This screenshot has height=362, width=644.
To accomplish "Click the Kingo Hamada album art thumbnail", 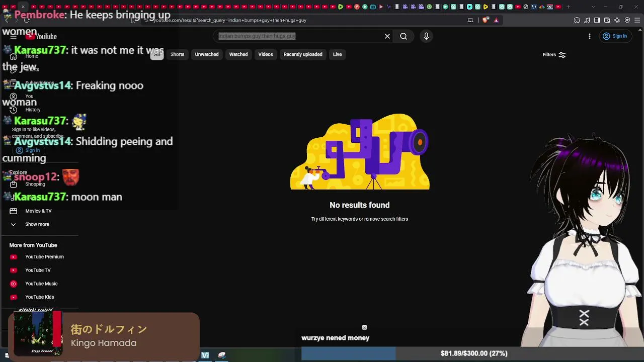I will tap(38, 333).
